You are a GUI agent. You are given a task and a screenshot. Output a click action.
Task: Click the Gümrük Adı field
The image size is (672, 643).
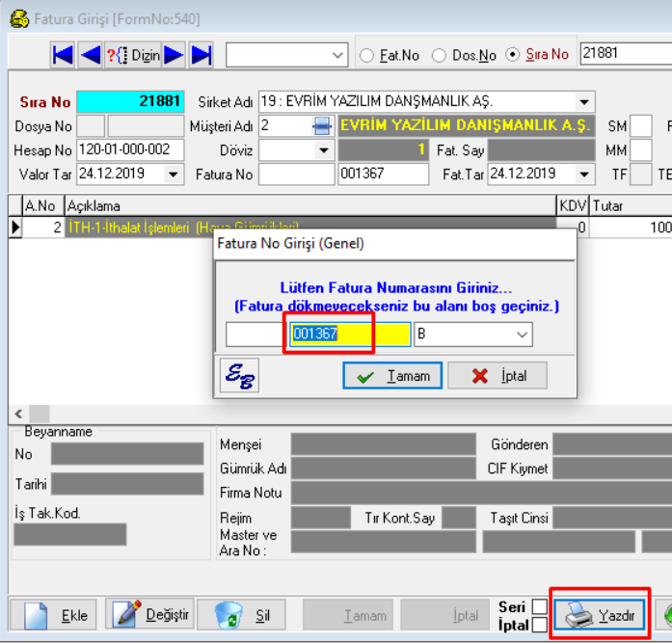click(384, 469)
